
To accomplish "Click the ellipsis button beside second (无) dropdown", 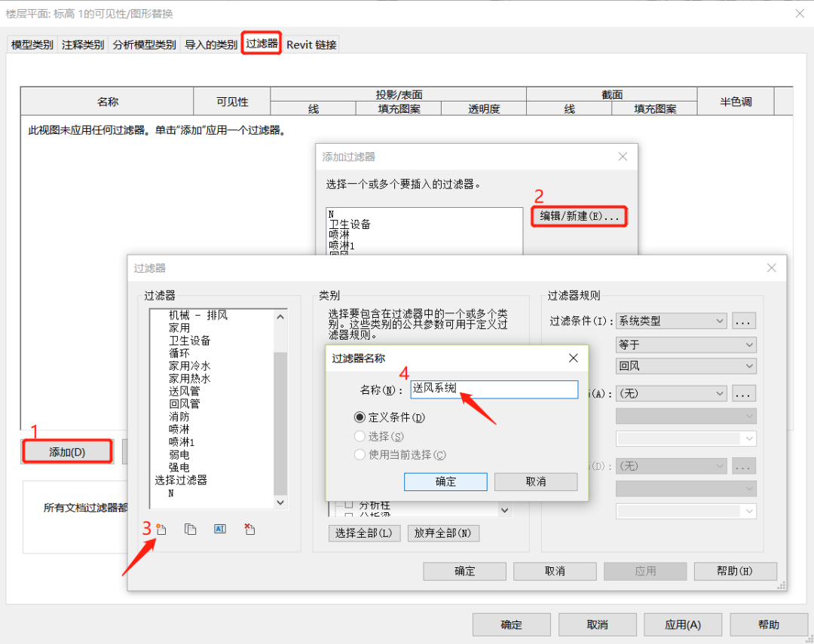I will [x=744, y=393].
